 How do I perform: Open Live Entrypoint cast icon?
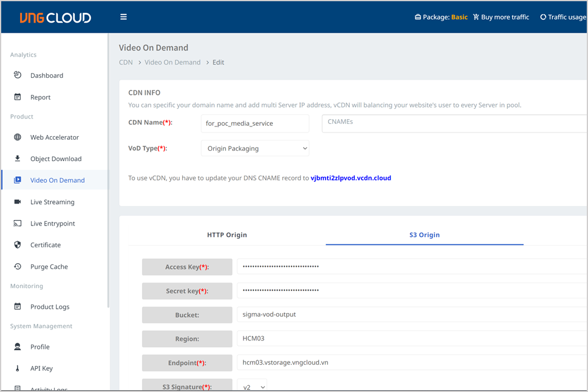pyautogui.click(x=18, y=224)
